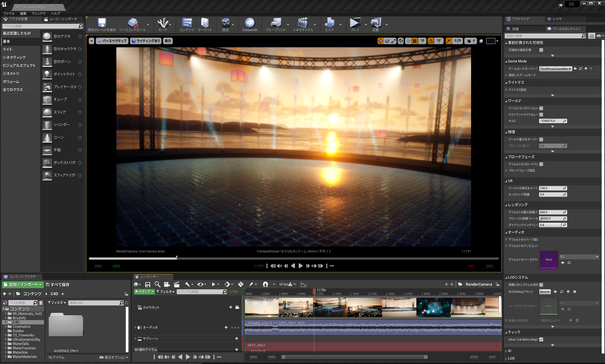Uncheck Allow Tick Before Begin Play
The height and width of the screenshot is (364, 605).
tap(541, 339)
